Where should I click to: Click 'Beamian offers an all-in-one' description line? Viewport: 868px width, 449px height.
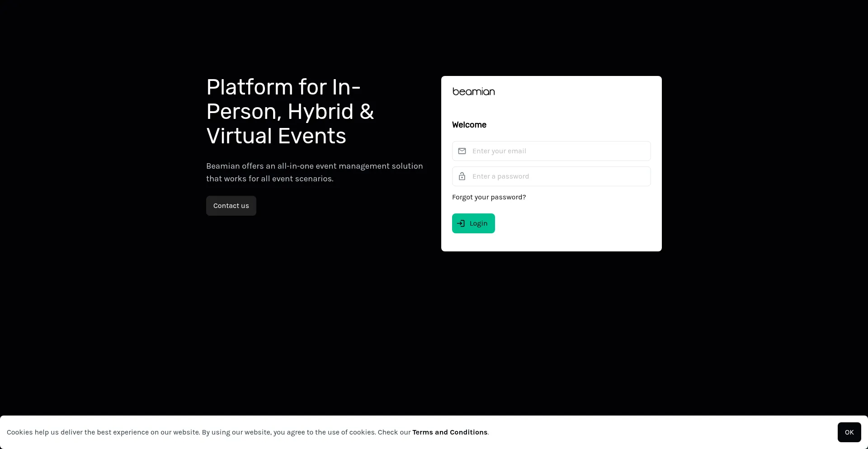coord(314,166)
